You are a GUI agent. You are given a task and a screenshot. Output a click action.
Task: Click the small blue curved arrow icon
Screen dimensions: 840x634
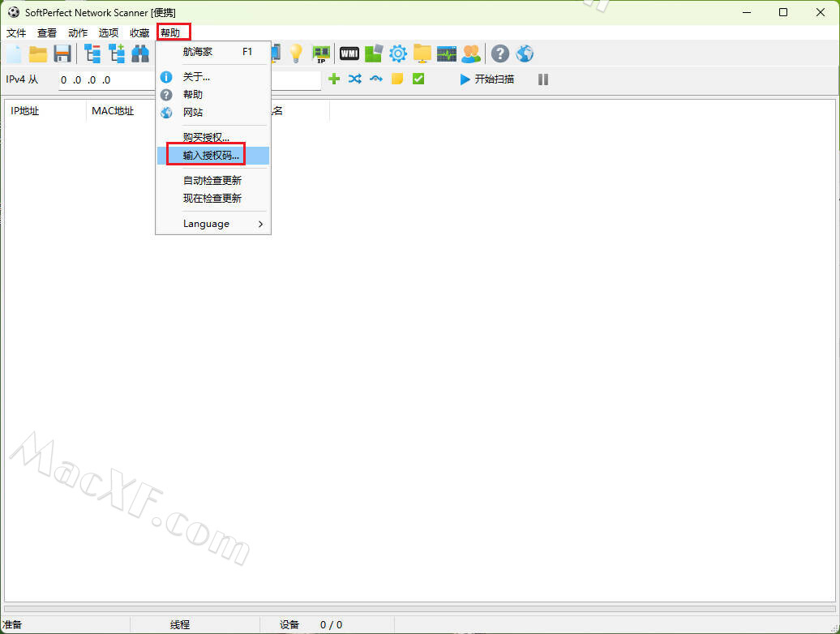pyautogui.click(x=376, y=79)
